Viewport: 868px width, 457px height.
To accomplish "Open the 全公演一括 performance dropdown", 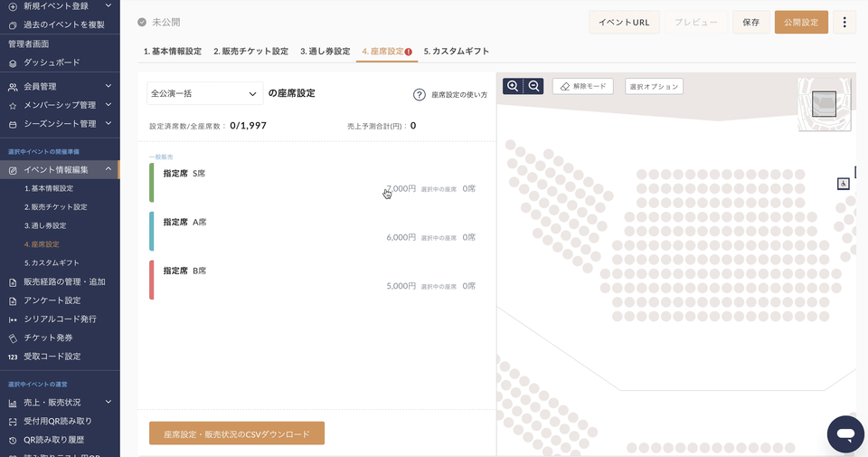I will (205, 93).
